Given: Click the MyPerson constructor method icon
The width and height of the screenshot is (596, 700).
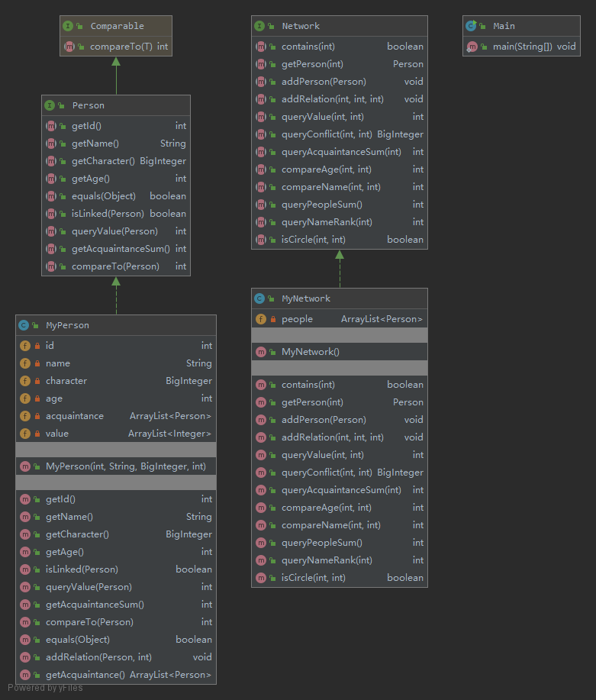Looking at the screenshot, I should [25, 466].
